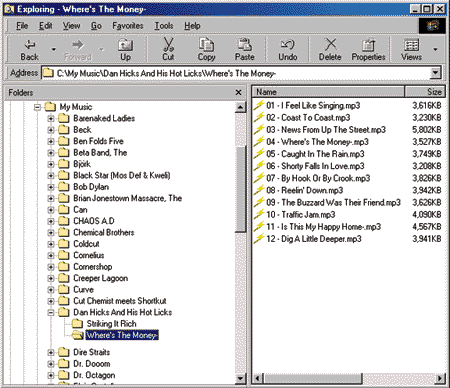Close the Folders pane
The width and height of the screenshot is (450, 388).
pos(238,92)
